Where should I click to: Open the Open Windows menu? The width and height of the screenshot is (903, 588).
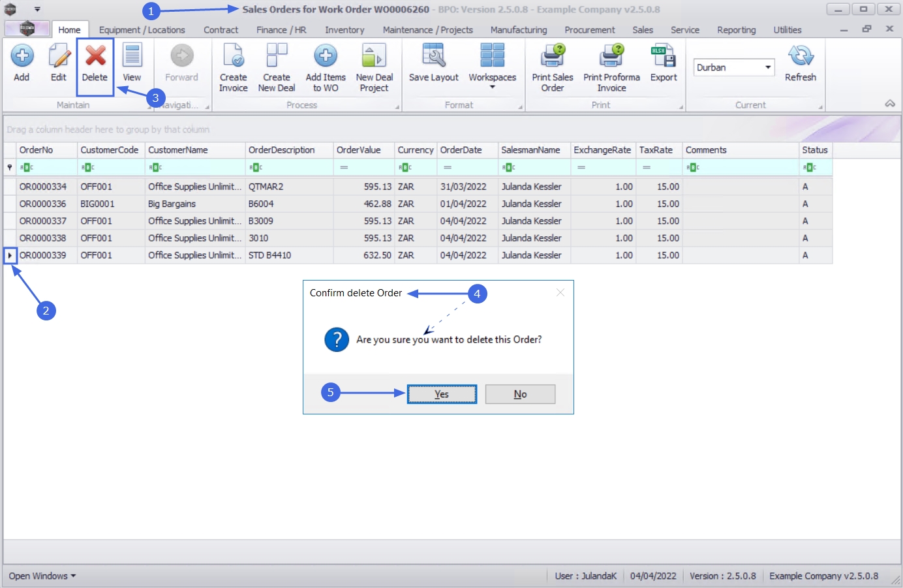click(x=42, y=576)
